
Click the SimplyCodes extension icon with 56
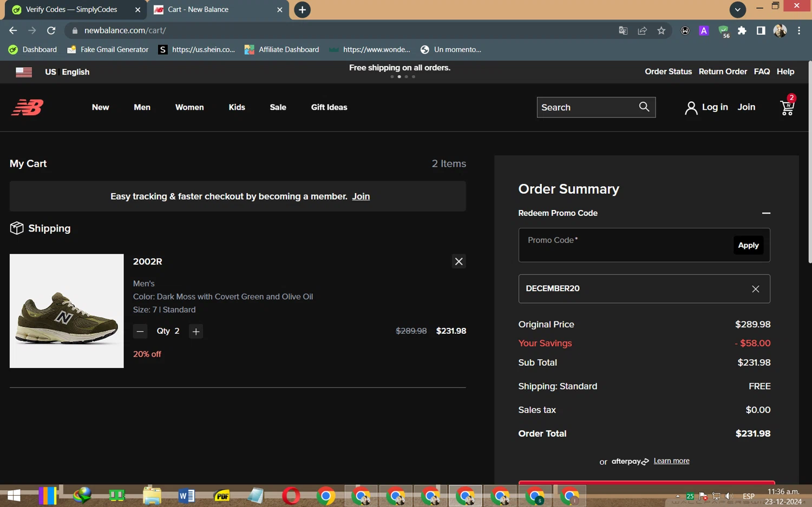pyautogui.click(x=723, y=31)
